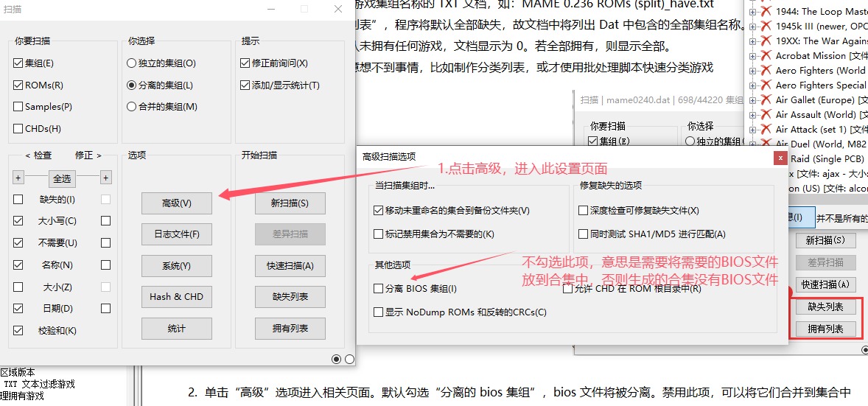Select the 合并的集组(M) radio button

point(131,106)
